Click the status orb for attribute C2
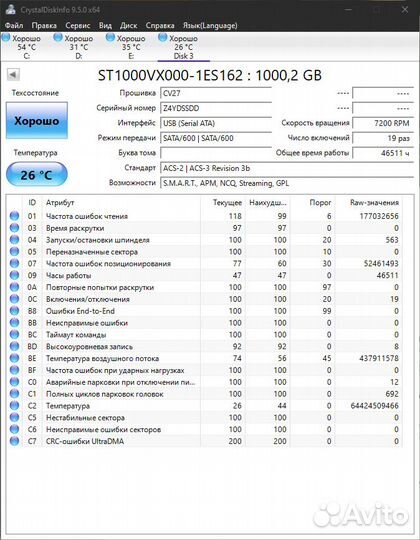420x540 pixels. 14,405
